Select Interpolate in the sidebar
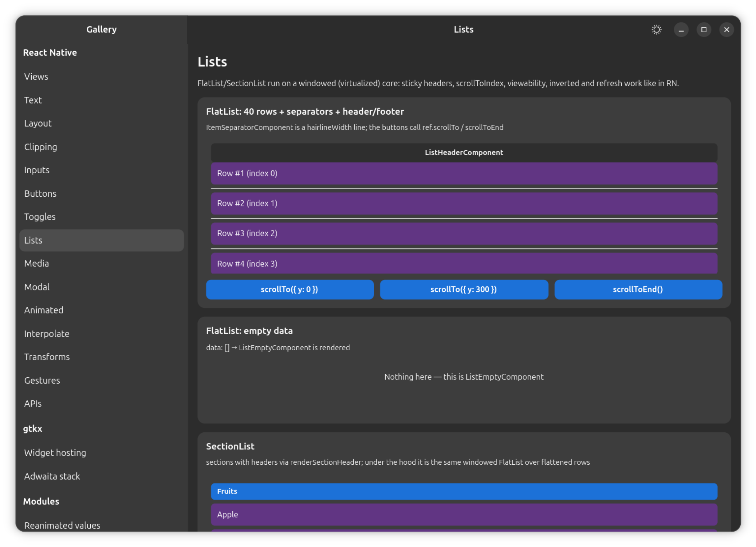This screenshot has width=756, height=547. point(102,333)
